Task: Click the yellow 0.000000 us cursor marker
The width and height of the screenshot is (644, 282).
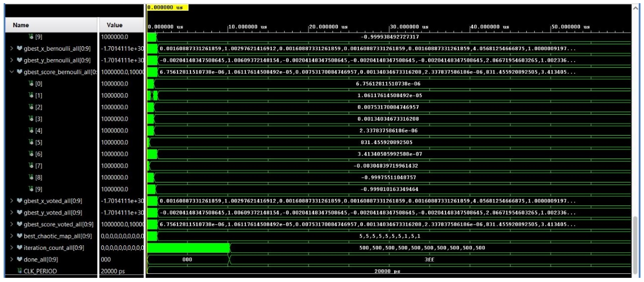Action: point(167,8)
